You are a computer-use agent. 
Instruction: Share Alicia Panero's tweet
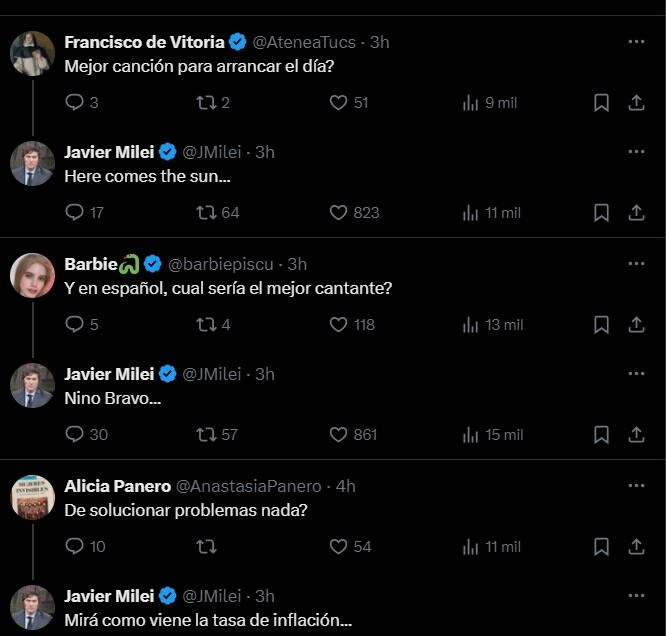pos(636,546)
